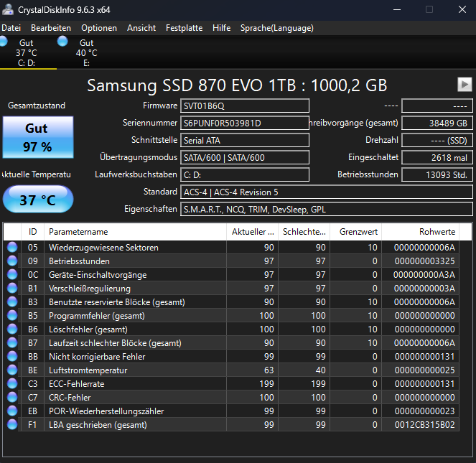Open the Hilfe menu

point(221,28)
